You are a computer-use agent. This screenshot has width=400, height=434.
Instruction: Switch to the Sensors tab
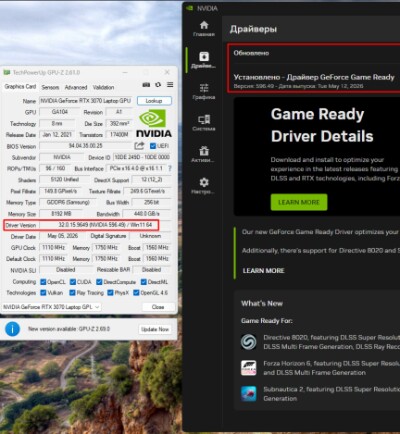50,87
